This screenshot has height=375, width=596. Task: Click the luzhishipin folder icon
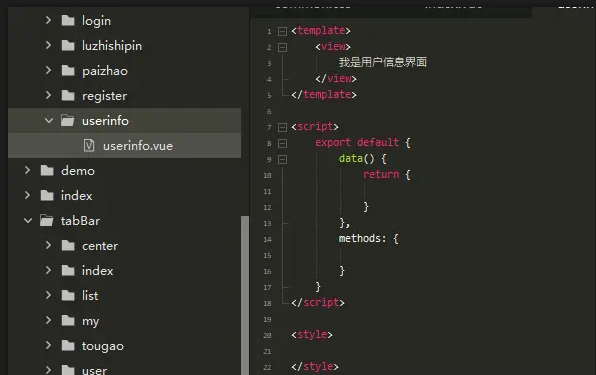68,46
